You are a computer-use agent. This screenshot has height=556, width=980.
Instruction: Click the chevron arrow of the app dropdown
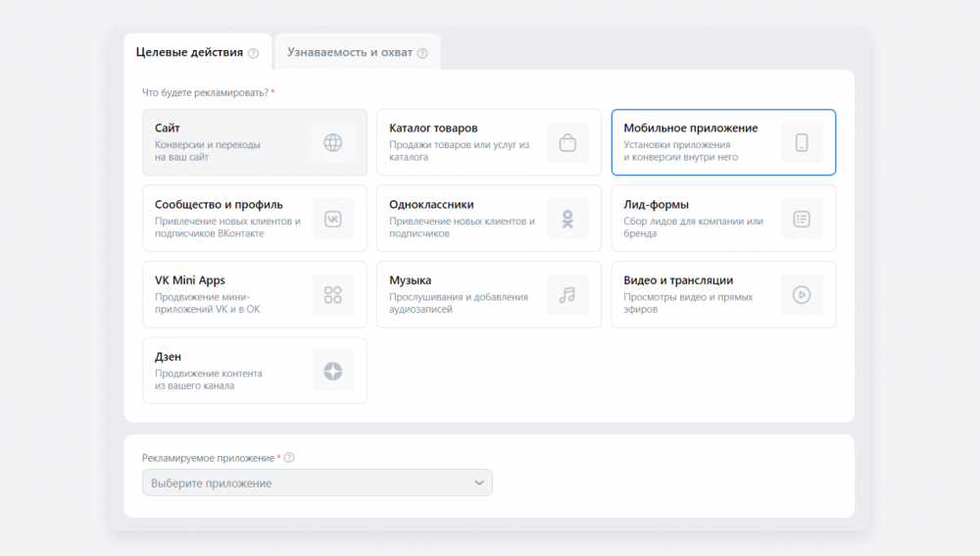point(479,482)
